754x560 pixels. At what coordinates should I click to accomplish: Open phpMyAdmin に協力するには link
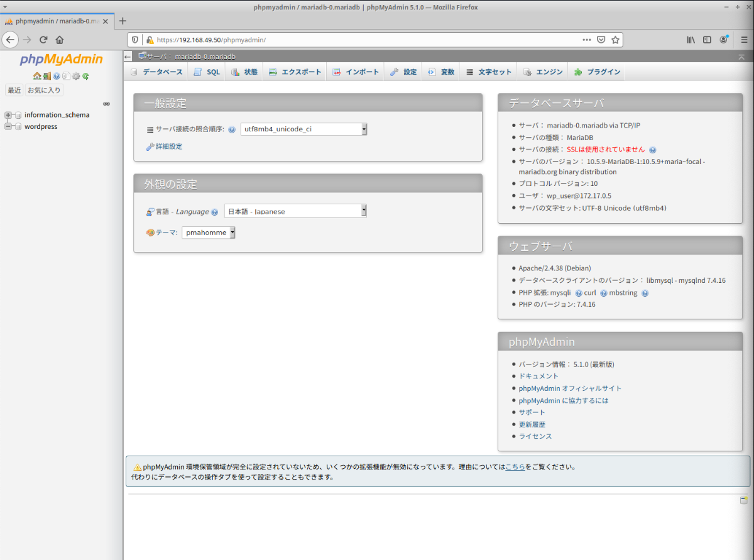pos(564,400)
